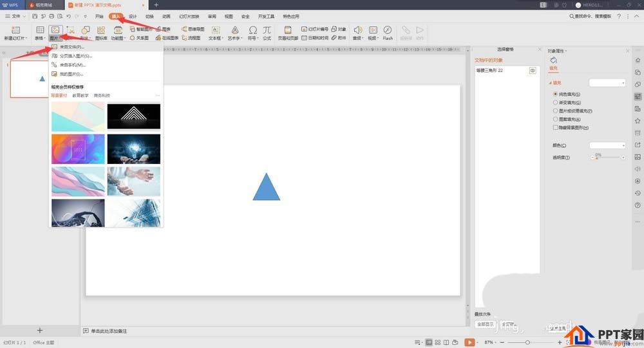This screenshot has width=644, height=348.
Task: Click the Text Box (文本框) icon
Action: 215,30
